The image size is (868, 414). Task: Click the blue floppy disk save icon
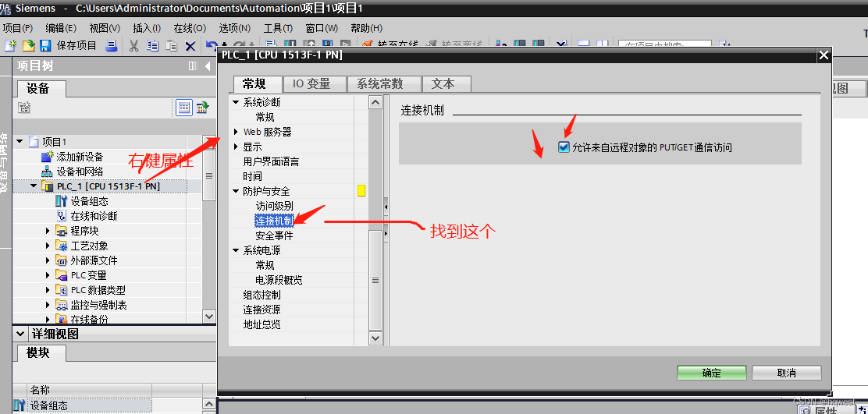coord(45,46)
